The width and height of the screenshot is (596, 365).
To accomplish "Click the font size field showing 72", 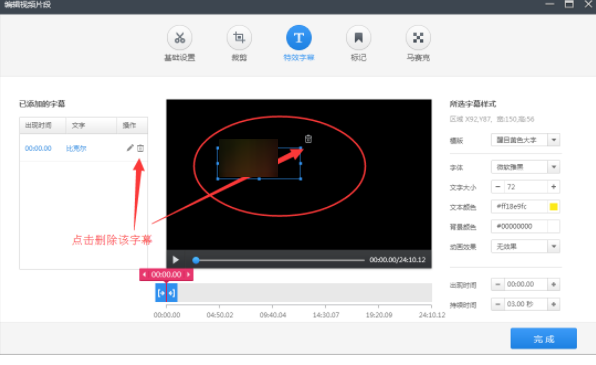I will (x=525, y=187).
